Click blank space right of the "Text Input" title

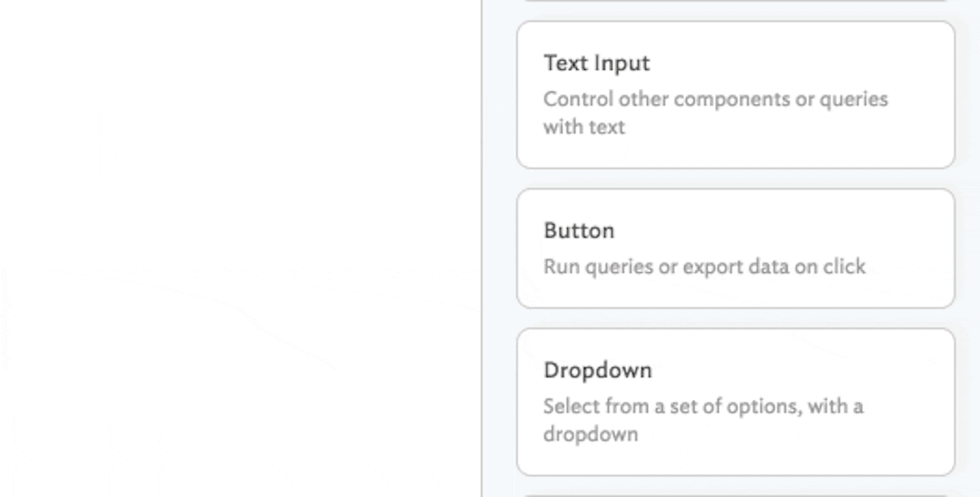click(x=799, y=63)
